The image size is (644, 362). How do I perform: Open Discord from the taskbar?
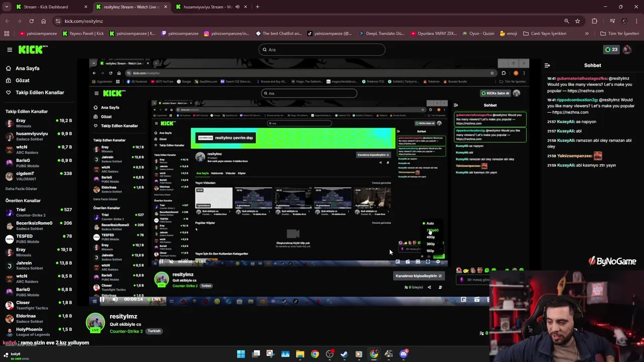point(404,354)
